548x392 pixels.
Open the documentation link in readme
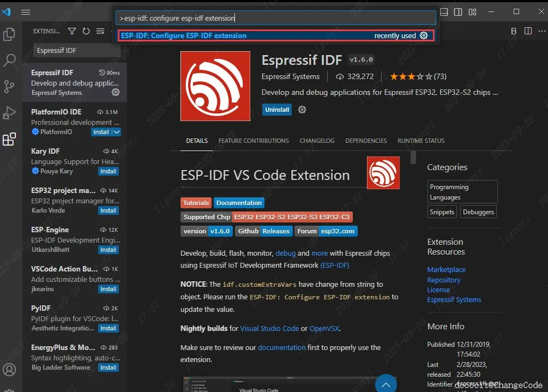[282, 348]
